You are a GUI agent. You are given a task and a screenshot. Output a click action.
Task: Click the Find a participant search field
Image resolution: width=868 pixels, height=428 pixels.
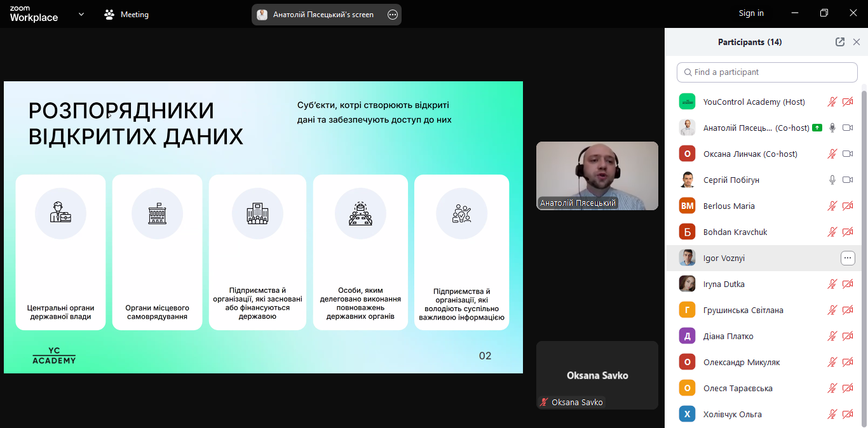(x=767, y=72)
